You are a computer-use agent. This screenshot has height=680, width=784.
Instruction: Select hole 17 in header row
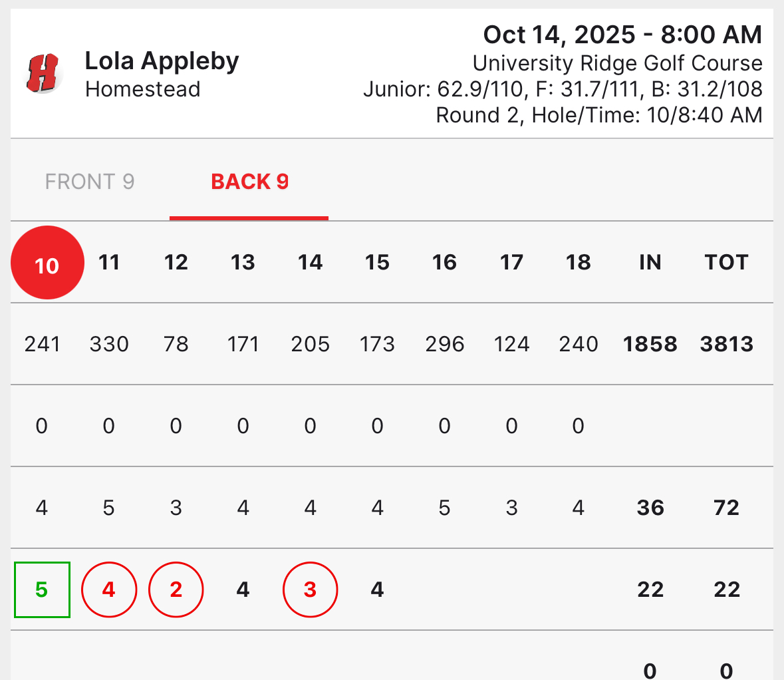click(x=511, y=262)
